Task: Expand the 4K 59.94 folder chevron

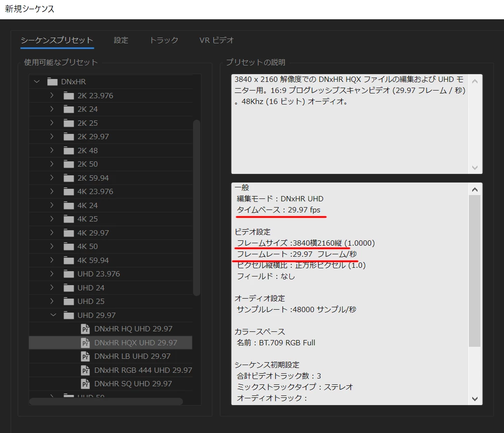Action: point(52,260)
